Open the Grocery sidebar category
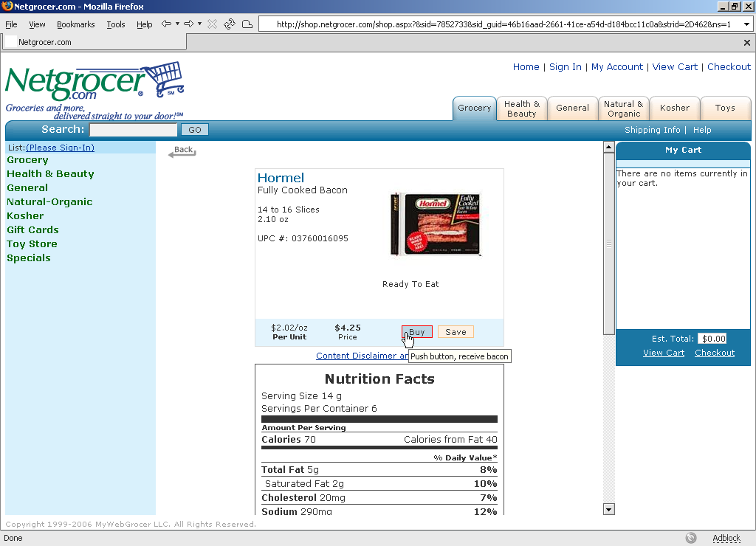Image resolution: width=756 pixels, height=546 pixels. click(x=27, y=160)
